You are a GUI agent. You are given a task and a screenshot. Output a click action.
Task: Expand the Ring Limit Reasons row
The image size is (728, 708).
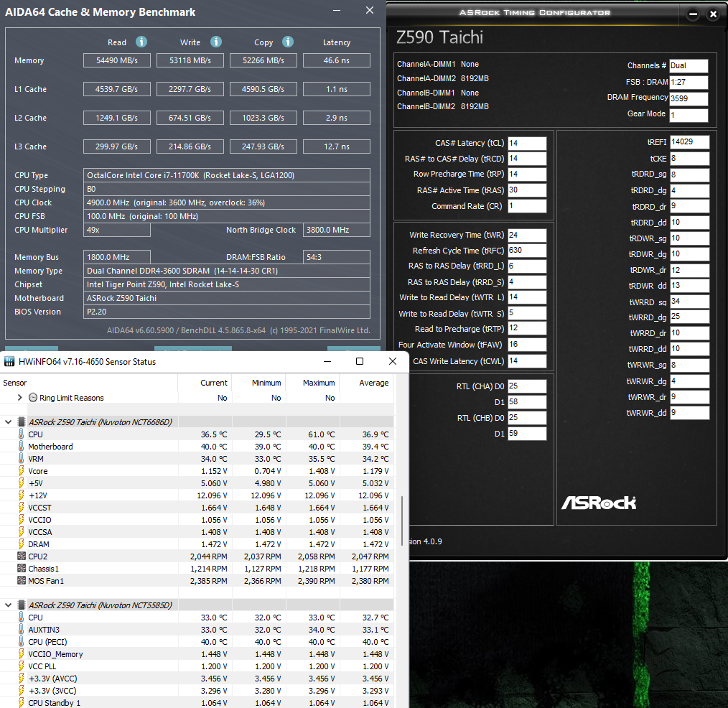point(19,397)
